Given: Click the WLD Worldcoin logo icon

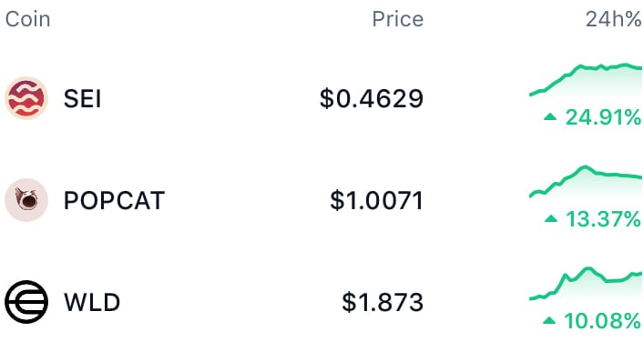Looking at the screenshot, I should 26,302.
